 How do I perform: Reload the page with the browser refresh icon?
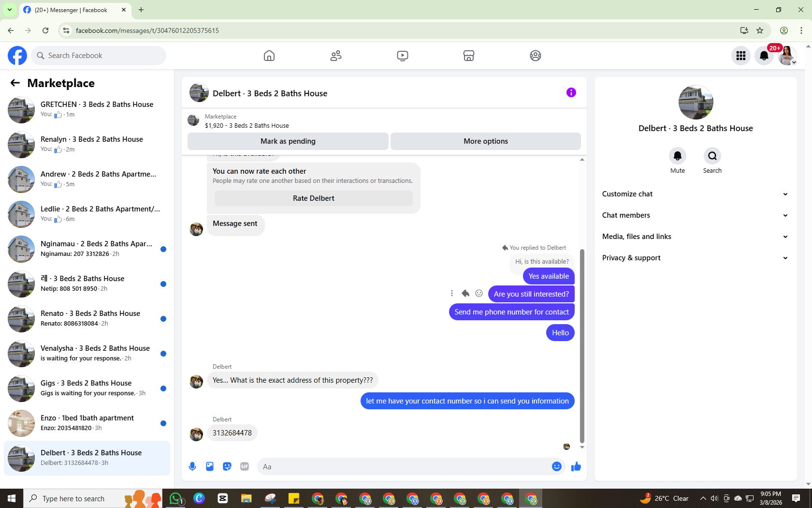[x=45, y=30]
